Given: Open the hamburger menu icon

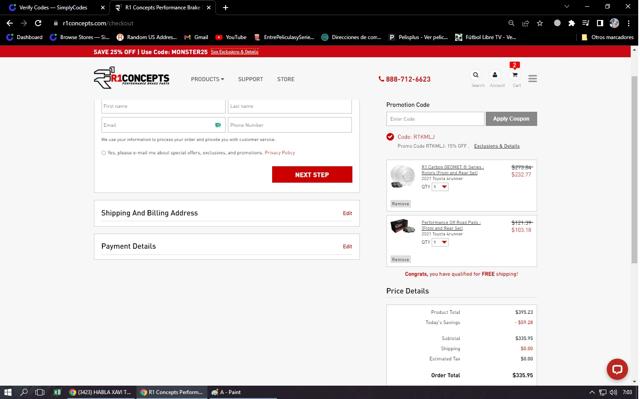Looking at the screenshot, I should point(532,79).
